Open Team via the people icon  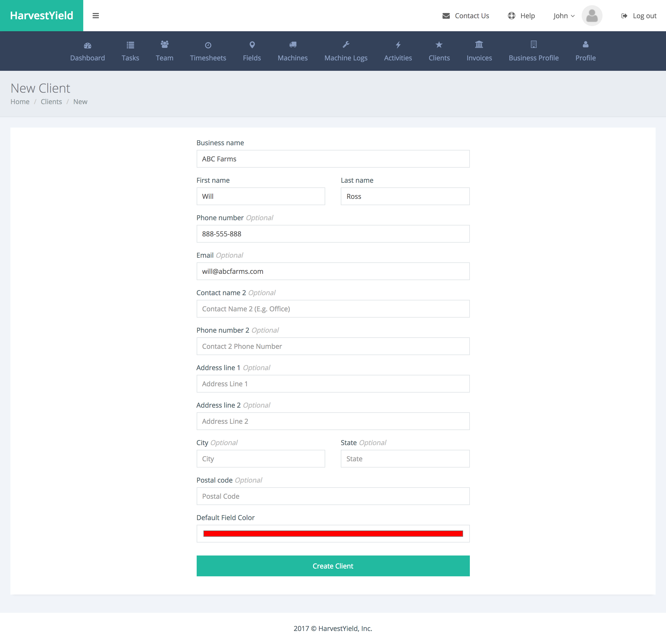click(x=164, y=44)
